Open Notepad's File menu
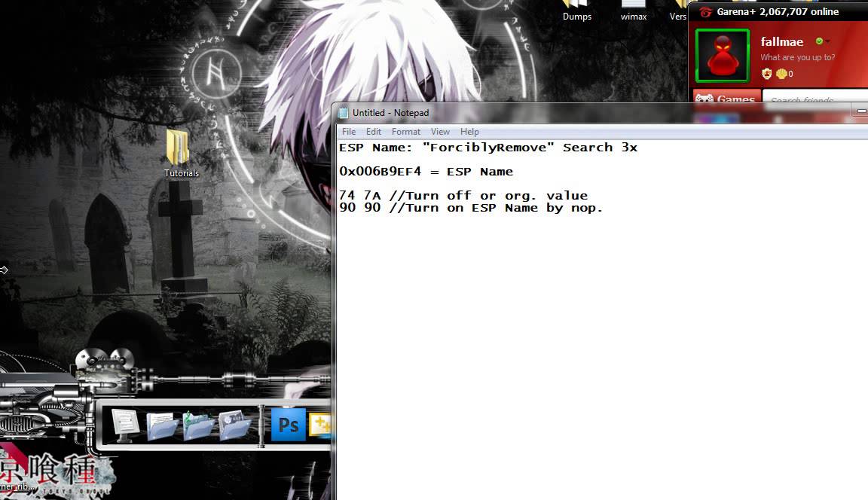 coord(349,132)
